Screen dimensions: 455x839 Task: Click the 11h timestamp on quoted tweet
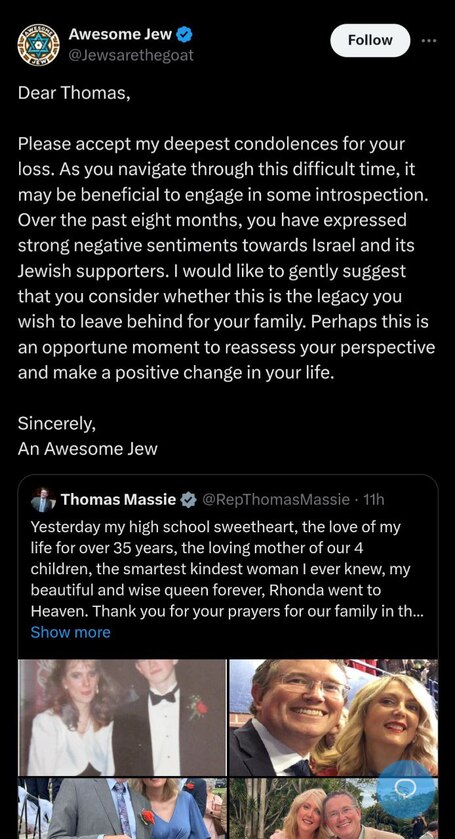[374, 500]
